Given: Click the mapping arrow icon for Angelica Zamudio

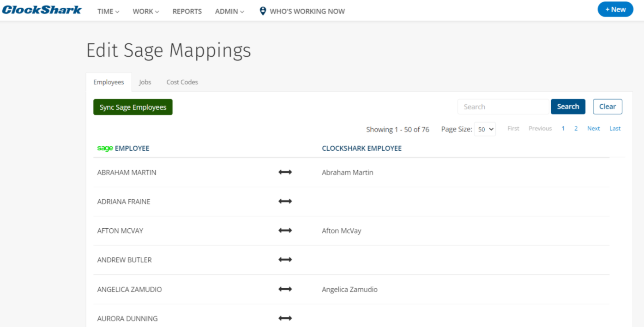Looking at the screenshot, I should [x=285, y=289].
